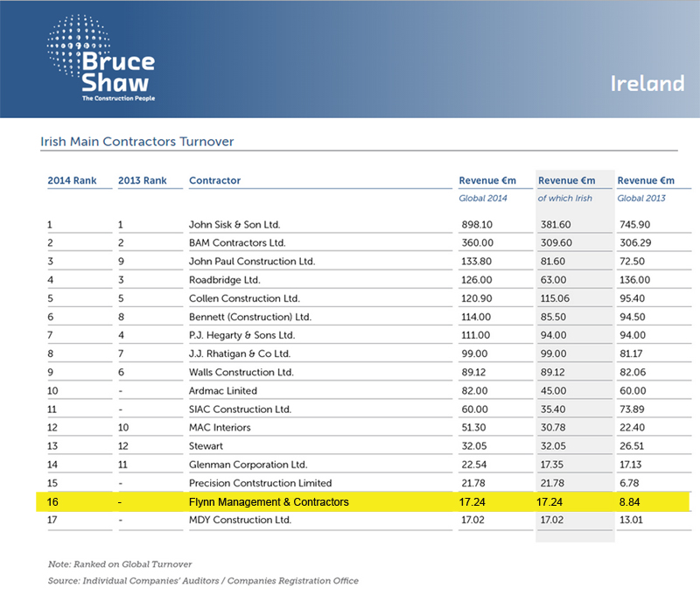The image size is (700, 609).
Task: Click SIAC Construction Irish revenue '35.40'
Action: pos(553,409)
